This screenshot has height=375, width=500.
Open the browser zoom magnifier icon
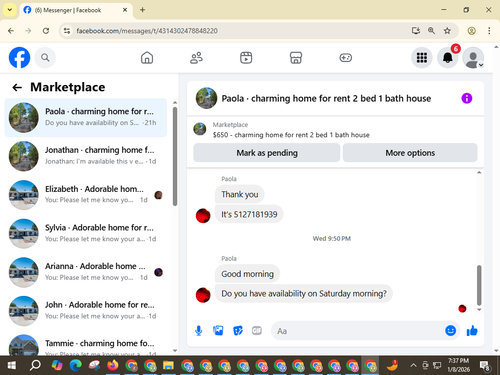[431, 31]
